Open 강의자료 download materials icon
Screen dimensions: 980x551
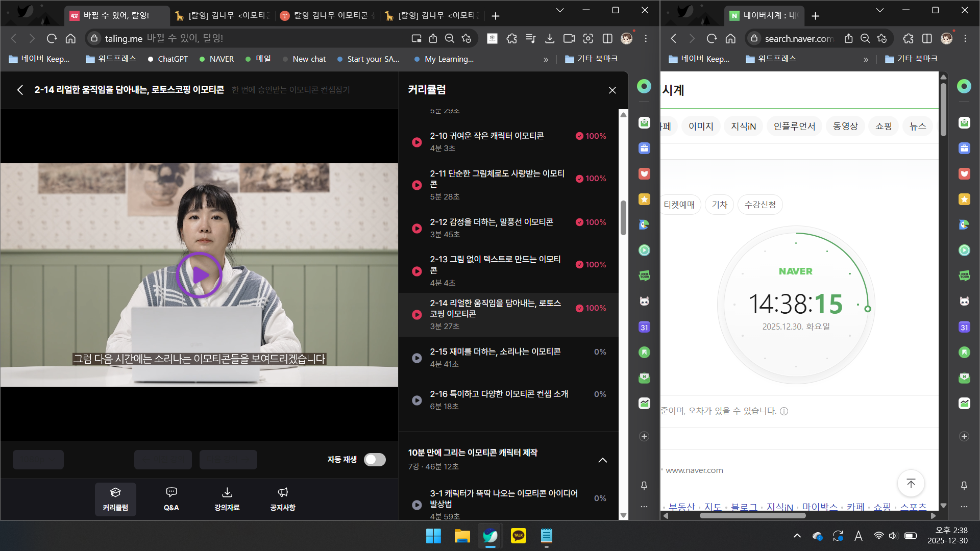pyautogui.click(x=227, y=498)
